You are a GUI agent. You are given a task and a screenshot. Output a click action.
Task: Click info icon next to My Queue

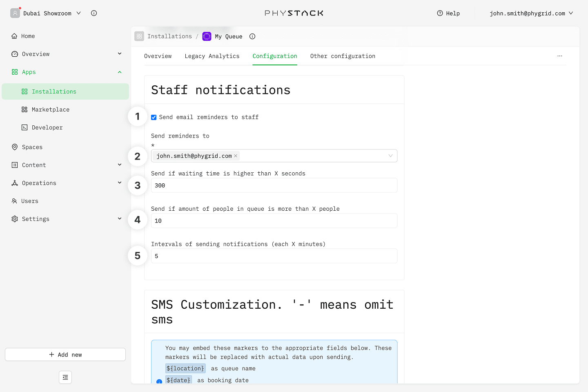click(x=252, y=36)
